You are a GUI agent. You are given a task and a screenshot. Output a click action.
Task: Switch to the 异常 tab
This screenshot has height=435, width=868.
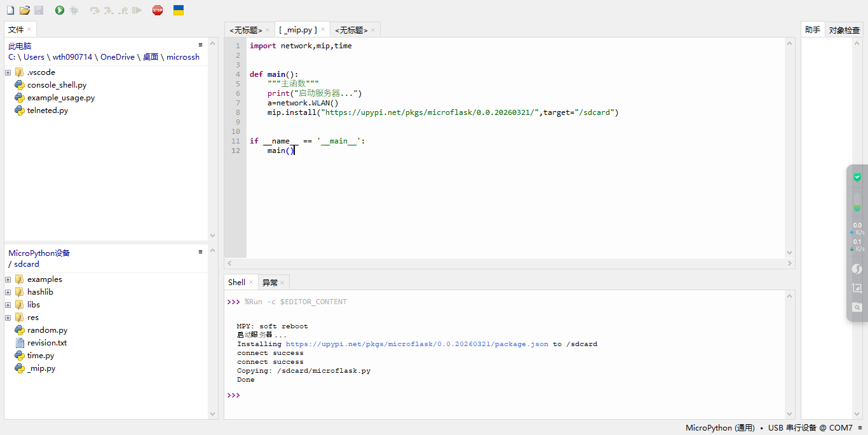[x=269, y=283]
